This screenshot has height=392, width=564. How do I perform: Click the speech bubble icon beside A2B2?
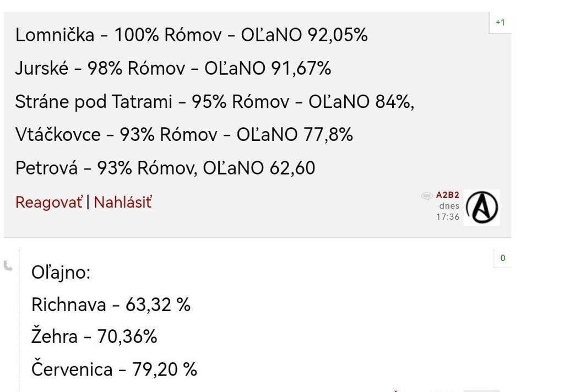[x=426, y=195]
